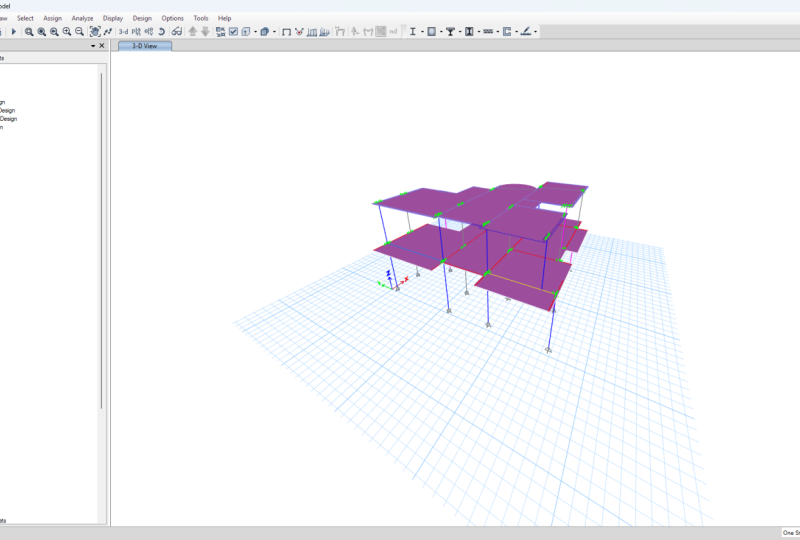This screenshot has height=540, width=800.
Task: Switch to Plan view icon
Action: (x=136, y=32)
